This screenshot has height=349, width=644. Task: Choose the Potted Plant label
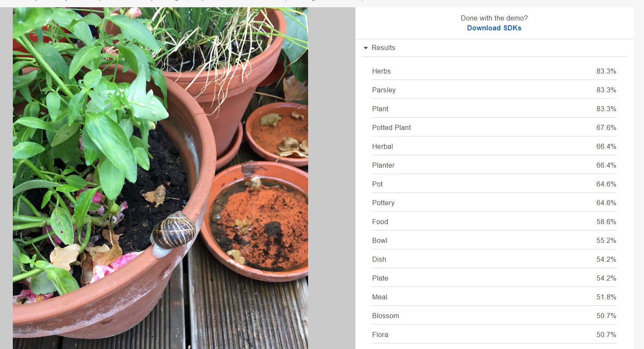pyautogui.click(x=391, y=127)
